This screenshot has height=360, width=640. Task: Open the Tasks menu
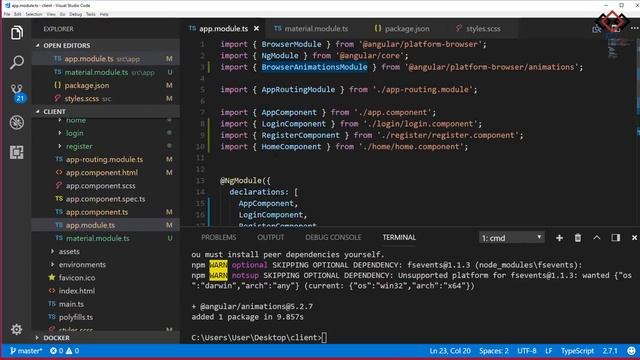tap(91, 14)
